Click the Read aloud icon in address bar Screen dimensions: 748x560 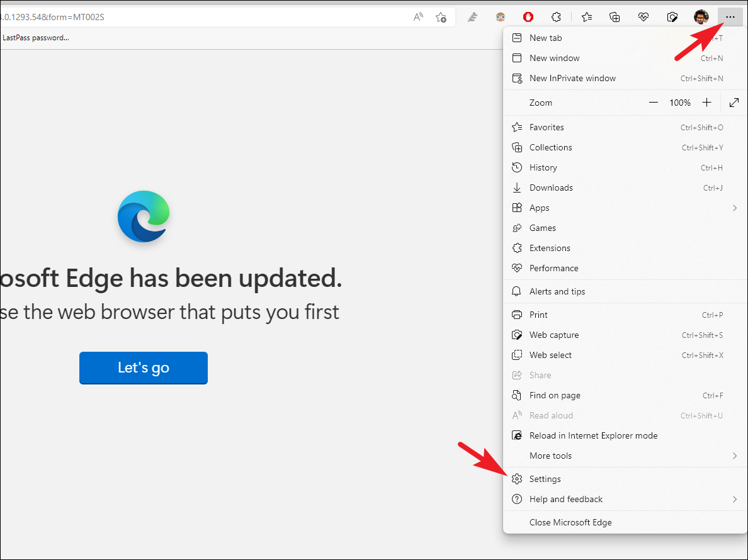click(418, 17)
